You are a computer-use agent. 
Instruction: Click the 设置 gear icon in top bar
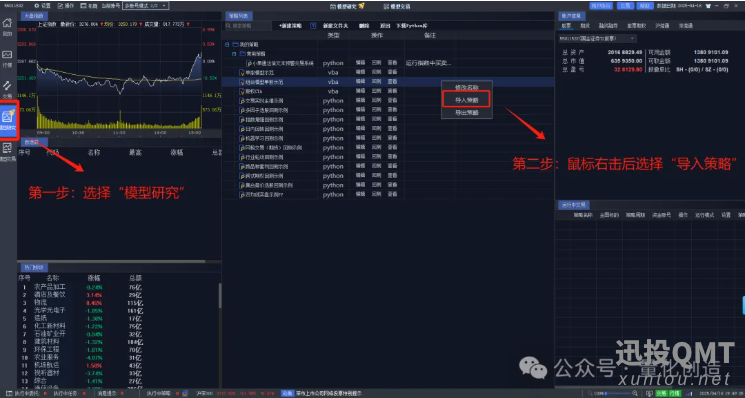[x=37, y=6]
